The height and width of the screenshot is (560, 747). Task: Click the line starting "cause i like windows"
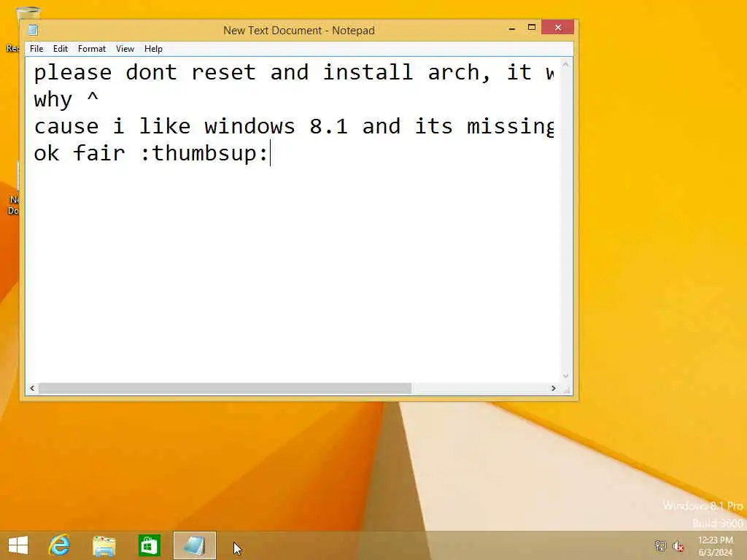(294, 127)
